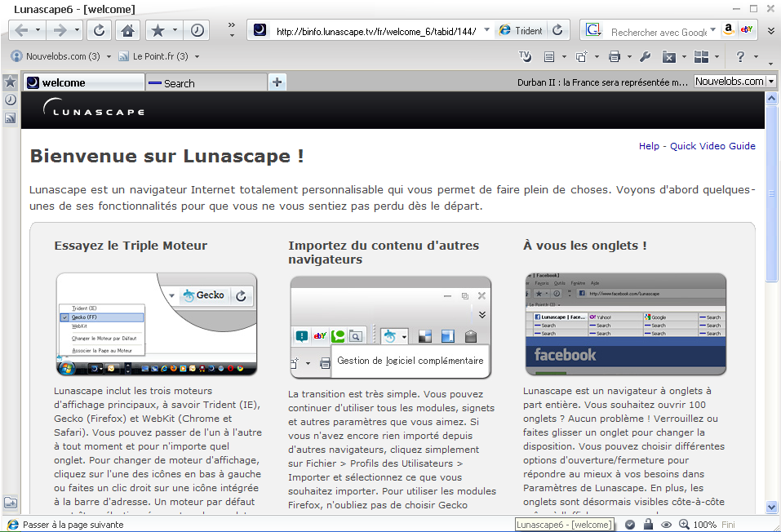Switch to the welcome tab
The image size is (781, 532).
click(84, 82)
